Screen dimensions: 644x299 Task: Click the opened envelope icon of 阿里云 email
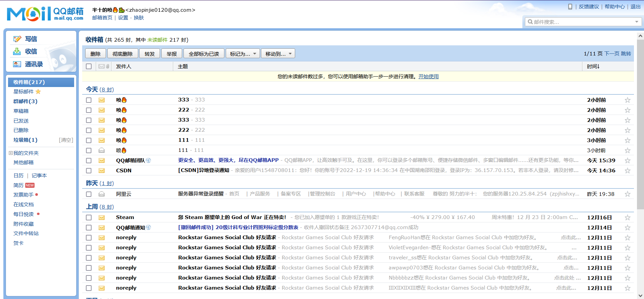click(102, 194)
